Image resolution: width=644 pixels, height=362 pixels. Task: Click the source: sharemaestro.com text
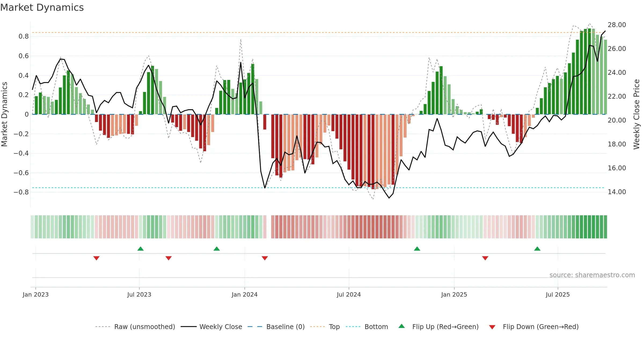(592, 275)
